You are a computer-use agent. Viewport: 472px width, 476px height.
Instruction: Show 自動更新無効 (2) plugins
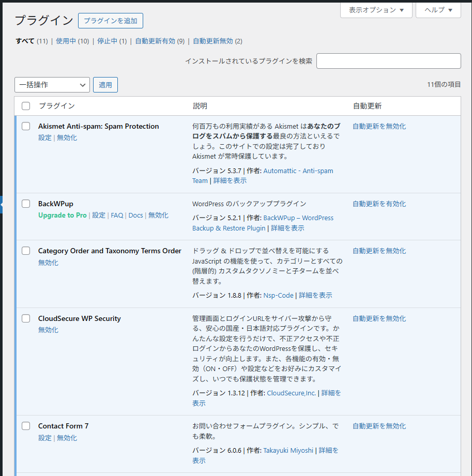coord(218,41)
